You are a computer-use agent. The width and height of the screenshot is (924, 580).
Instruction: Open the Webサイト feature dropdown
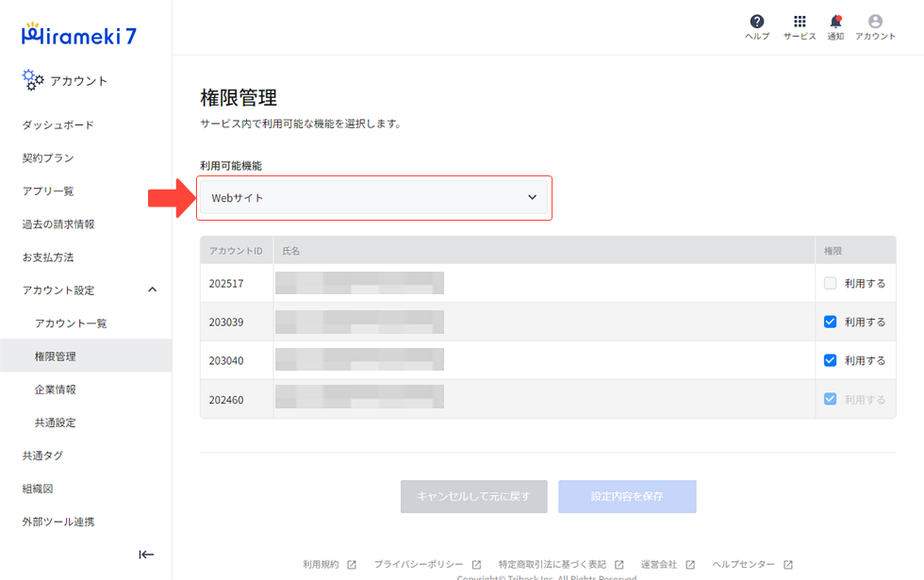pos(373,198)
